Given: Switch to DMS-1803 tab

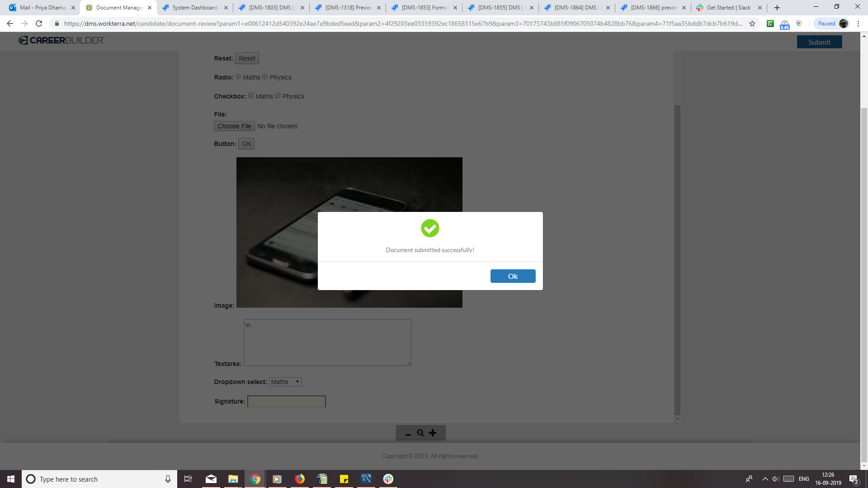Looking at the screenshot, I should pyautogui.click(x=271, y=8).
